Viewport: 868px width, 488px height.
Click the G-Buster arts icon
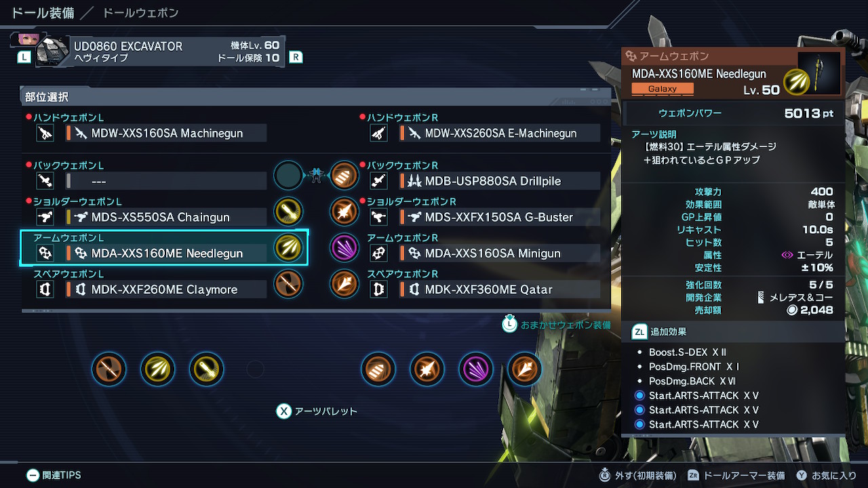point(344,211)
